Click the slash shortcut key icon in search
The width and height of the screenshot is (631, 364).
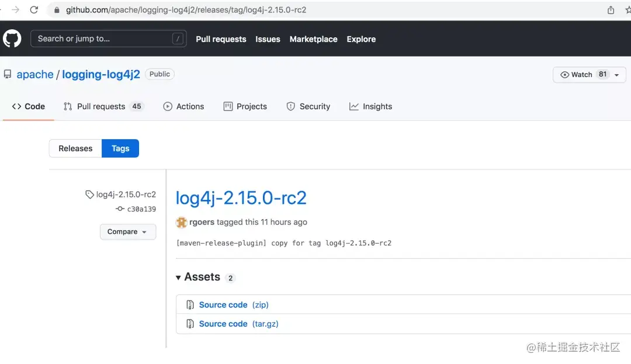click(x=178, y=39)
